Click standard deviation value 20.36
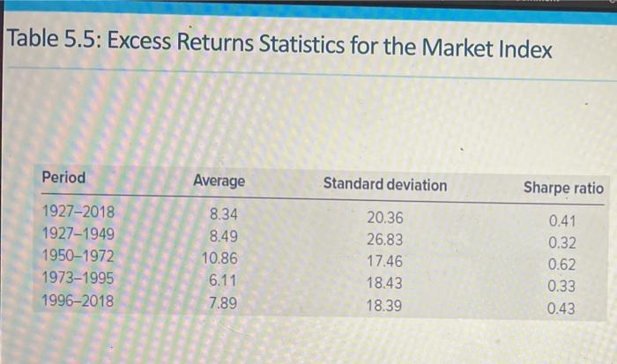Viewport: 617px width, 364px height. [385, 218]
